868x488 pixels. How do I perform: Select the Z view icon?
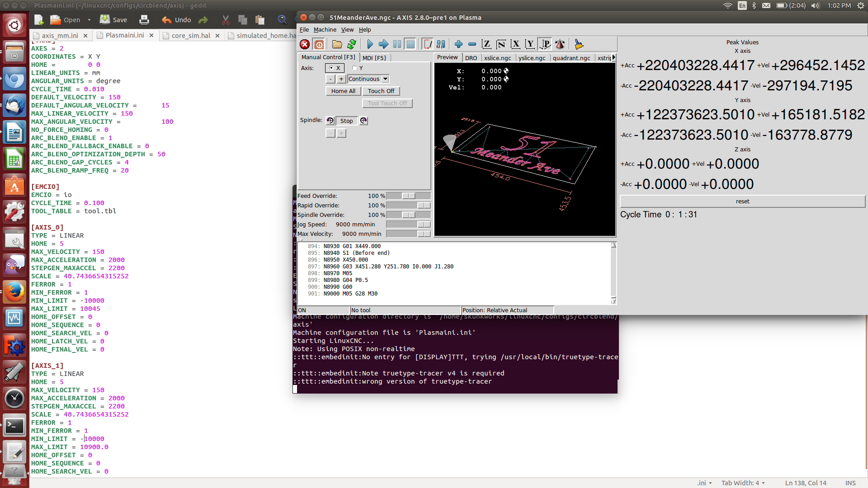click(486, 44)
